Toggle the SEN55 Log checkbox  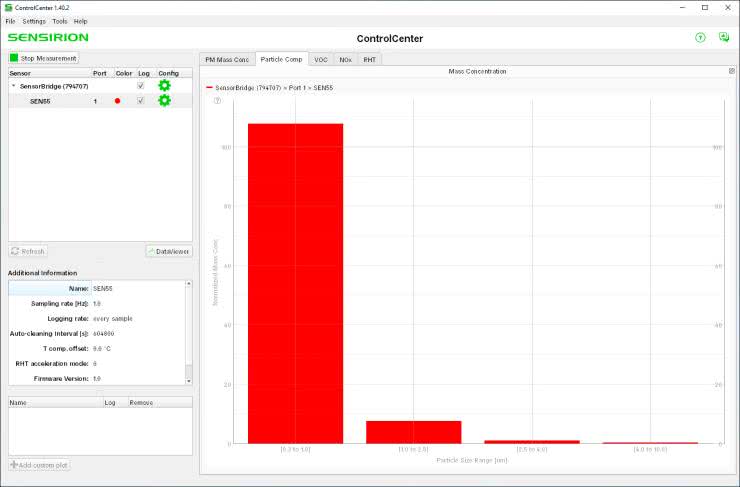[141, 101]
